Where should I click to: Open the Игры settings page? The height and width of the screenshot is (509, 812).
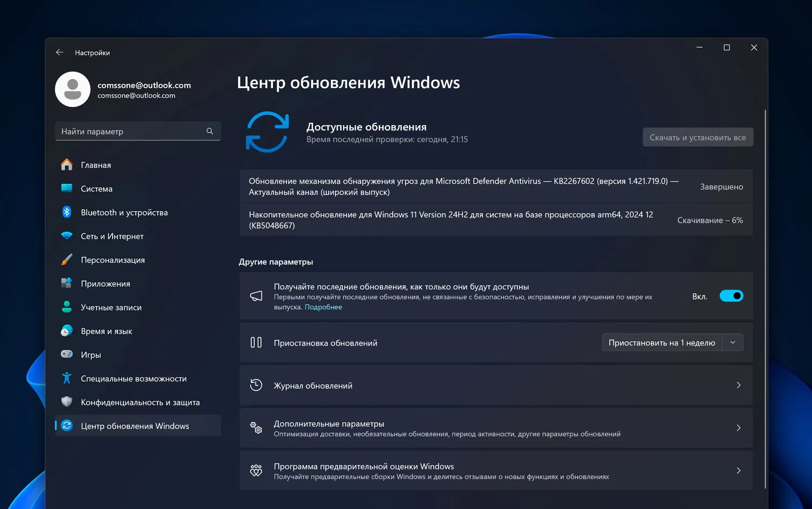click(x=137, y=355)
